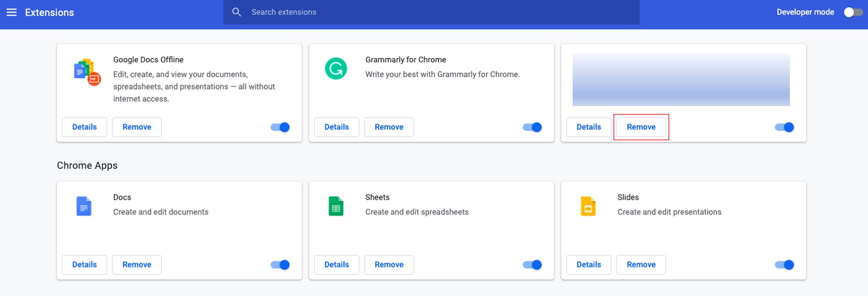Open Details for Google Docs Offline
The width and height of the screenshot is (868, 296).
84,127
